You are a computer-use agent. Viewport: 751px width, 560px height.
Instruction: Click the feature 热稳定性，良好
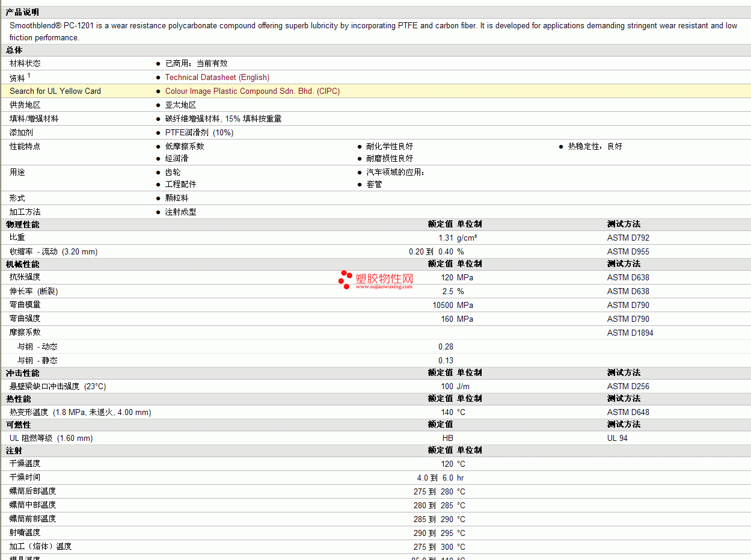(595, 146)
